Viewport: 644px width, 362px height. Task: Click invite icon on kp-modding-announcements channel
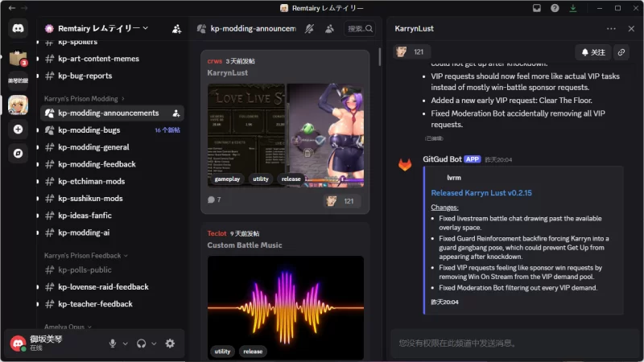pyautogui.click(x=176, y=113)
